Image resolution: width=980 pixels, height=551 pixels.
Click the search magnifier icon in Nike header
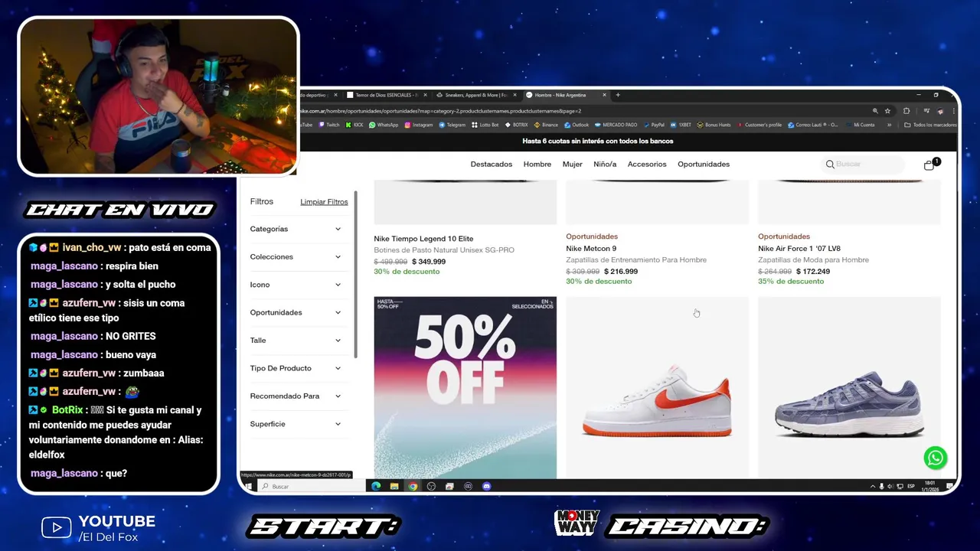[830, 165]
